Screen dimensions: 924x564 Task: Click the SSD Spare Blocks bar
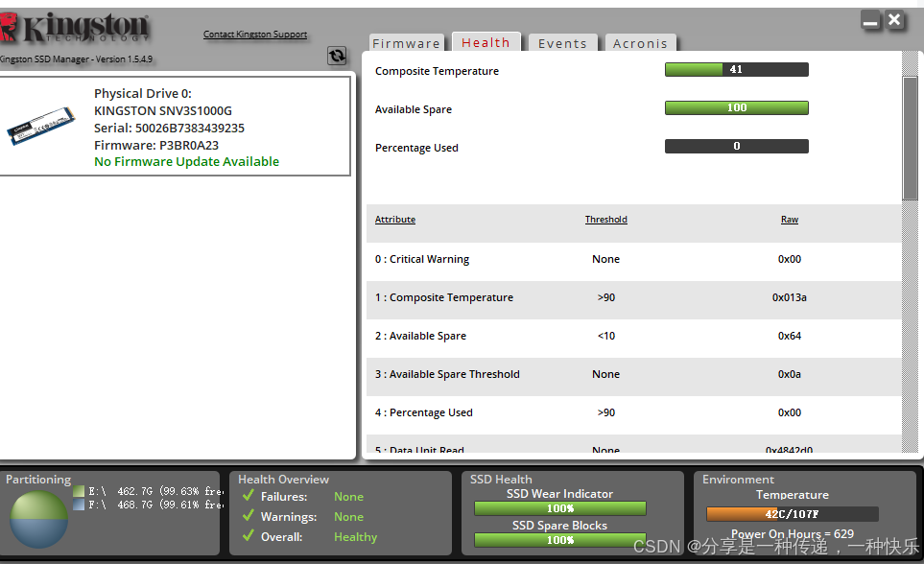point(559,540)
